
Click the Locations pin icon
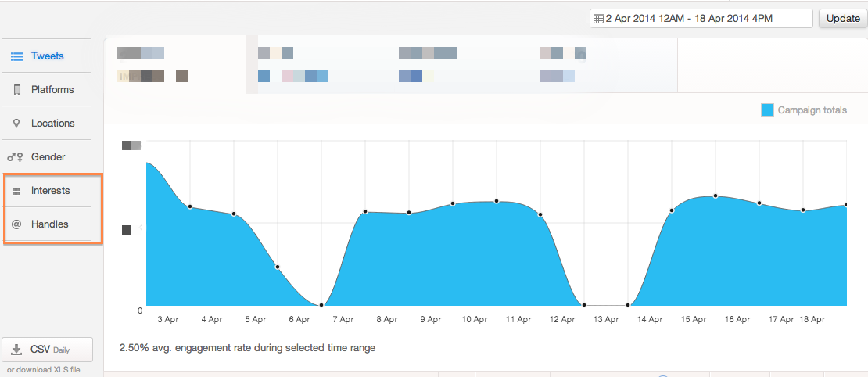tap(16, 124)
